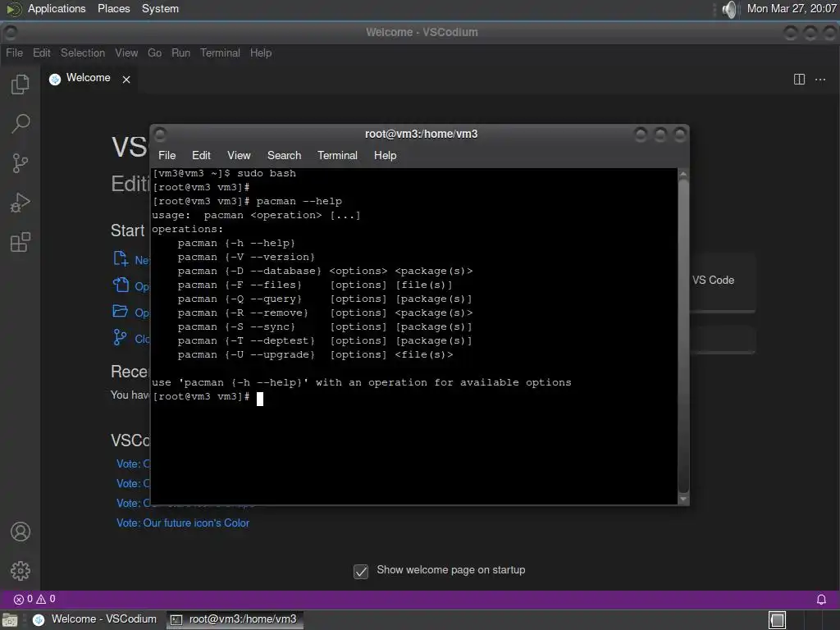Open the Search view in activity bar

(21, 124)
